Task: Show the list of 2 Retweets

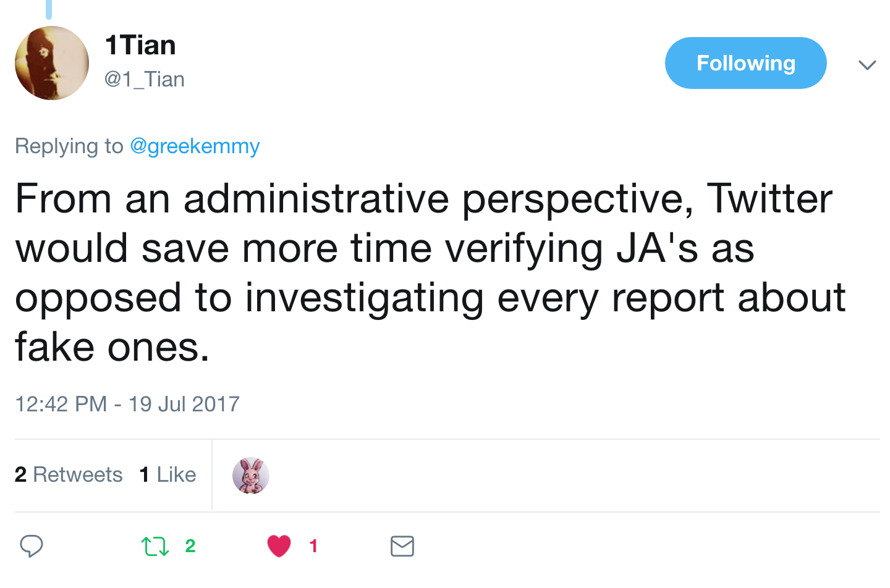Action: pyautogui.click(x=69, y=474)
